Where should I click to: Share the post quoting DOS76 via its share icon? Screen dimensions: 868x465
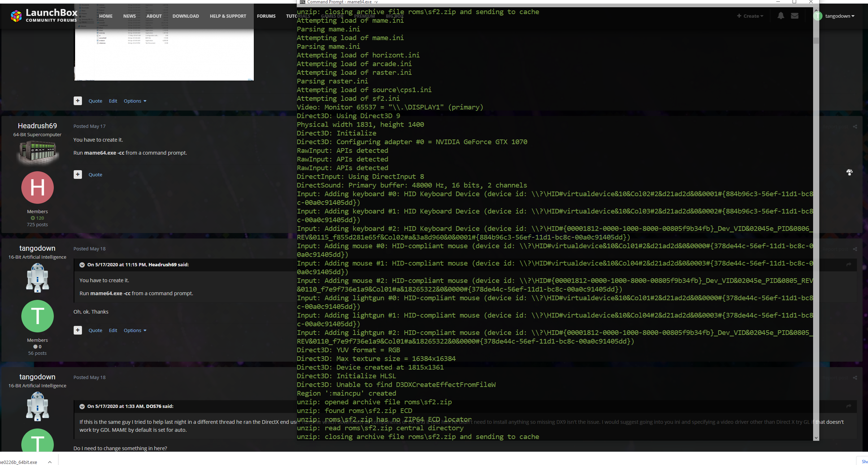855,378
